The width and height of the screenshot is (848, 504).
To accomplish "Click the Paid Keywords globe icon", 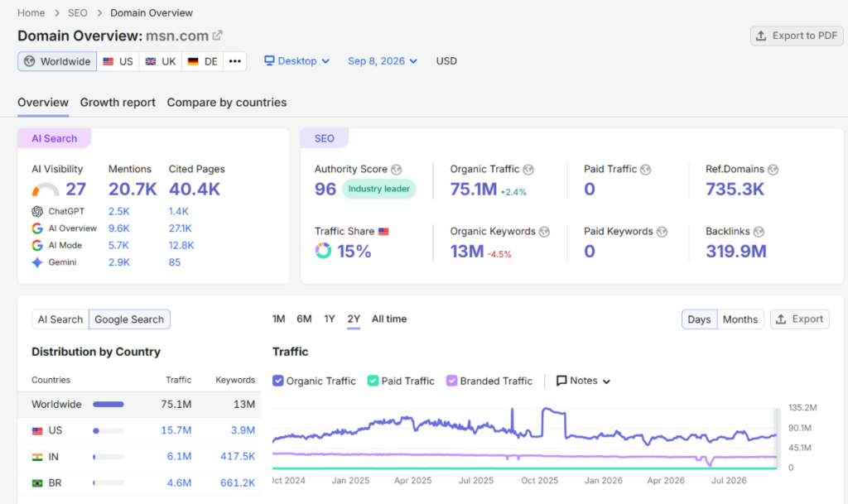I will (x=662, y=232).
